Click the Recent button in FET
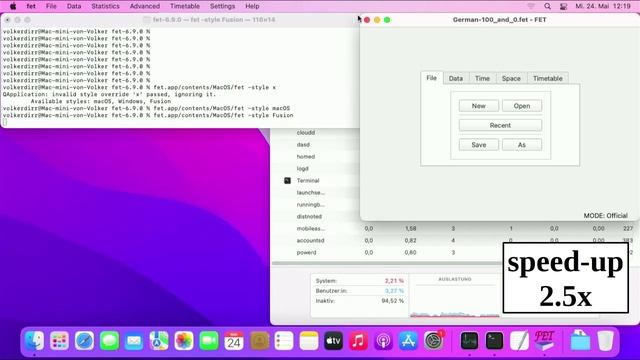The height and width of the screenshot is (360, 640). point(500,125)
